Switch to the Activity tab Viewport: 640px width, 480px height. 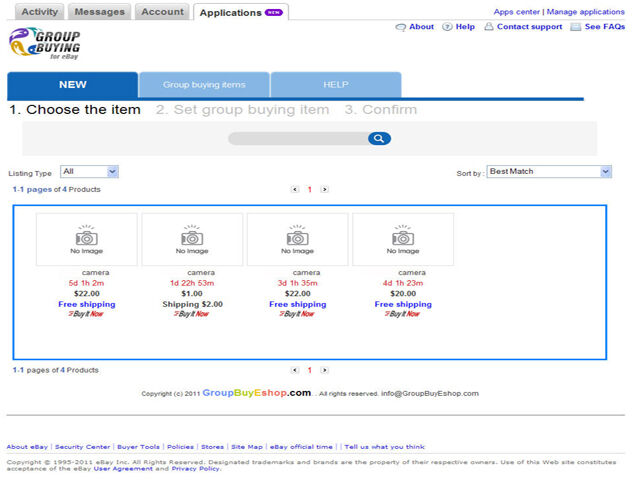click(40, 12)
